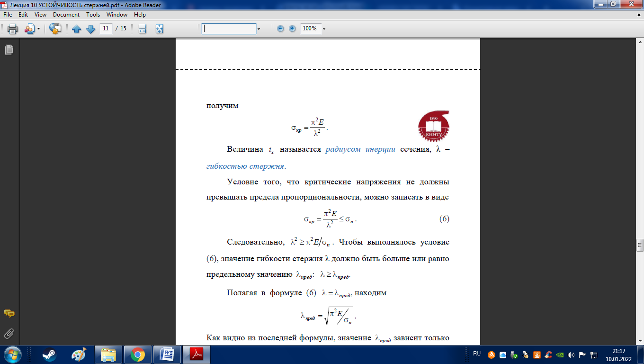
Task: Open the Document menu
Action: pyautogui.click(x=66, y=15)
